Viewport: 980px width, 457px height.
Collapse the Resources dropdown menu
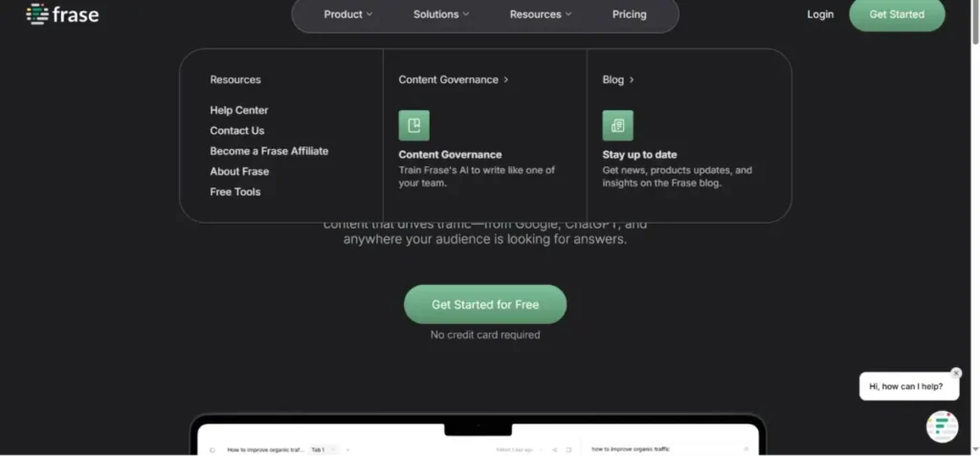click(x=540, y=14)
